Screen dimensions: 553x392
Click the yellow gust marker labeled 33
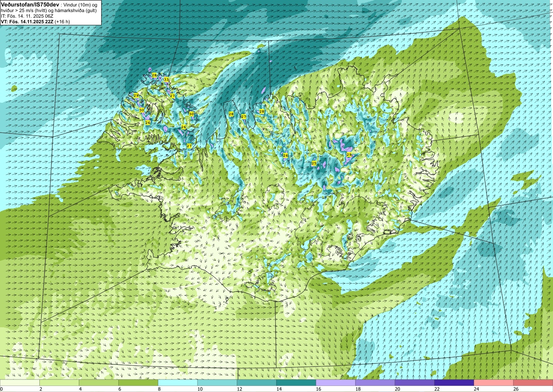[166, 79]
